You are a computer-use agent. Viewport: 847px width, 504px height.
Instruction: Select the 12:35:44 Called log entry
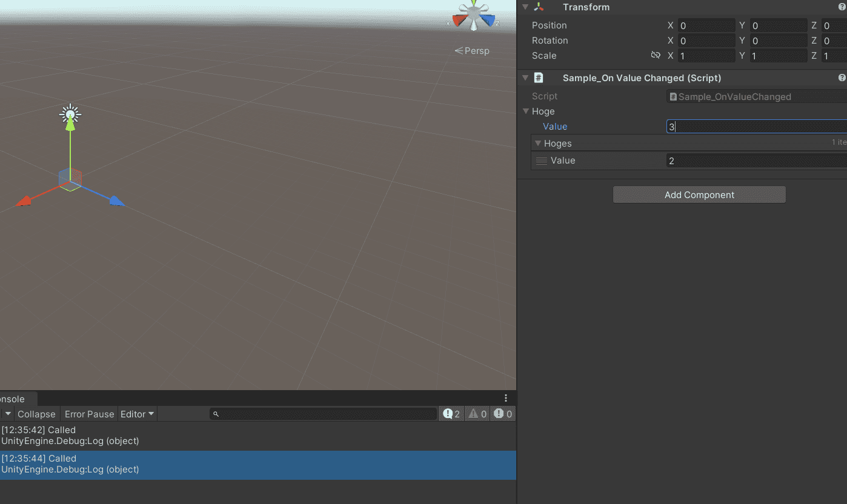pyautogui.click(x=258, y=465)
